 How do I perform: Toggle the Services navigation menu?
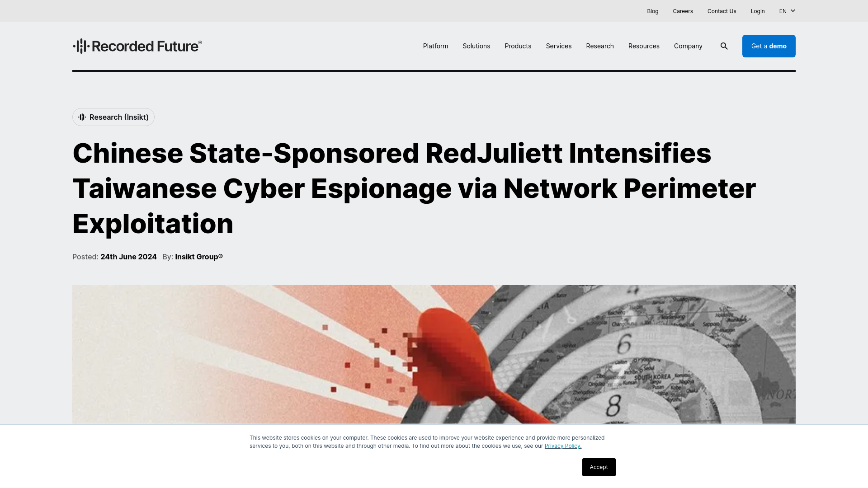(x=559, y=46)
